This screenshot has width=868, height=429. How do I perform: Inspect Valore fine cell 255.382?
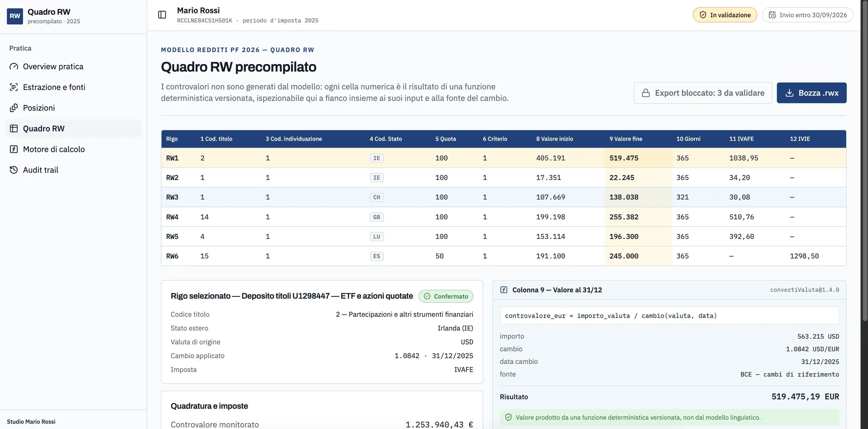pyautogui.click(x=638, y=217)
